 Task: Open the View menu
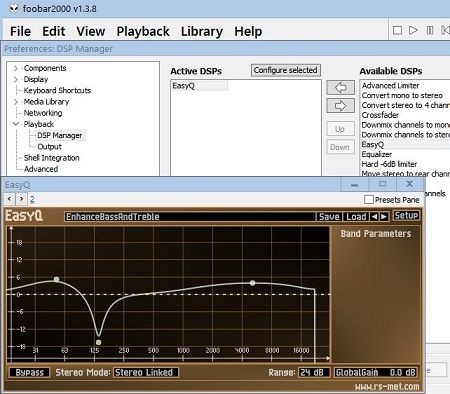point(91,31)
